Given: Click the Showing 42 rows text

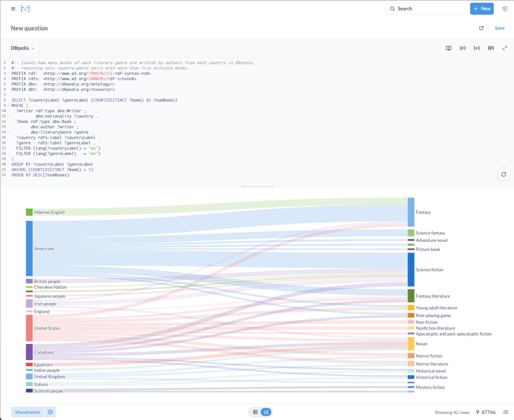Looking at the screenshot, I should (x=452, y=412).
